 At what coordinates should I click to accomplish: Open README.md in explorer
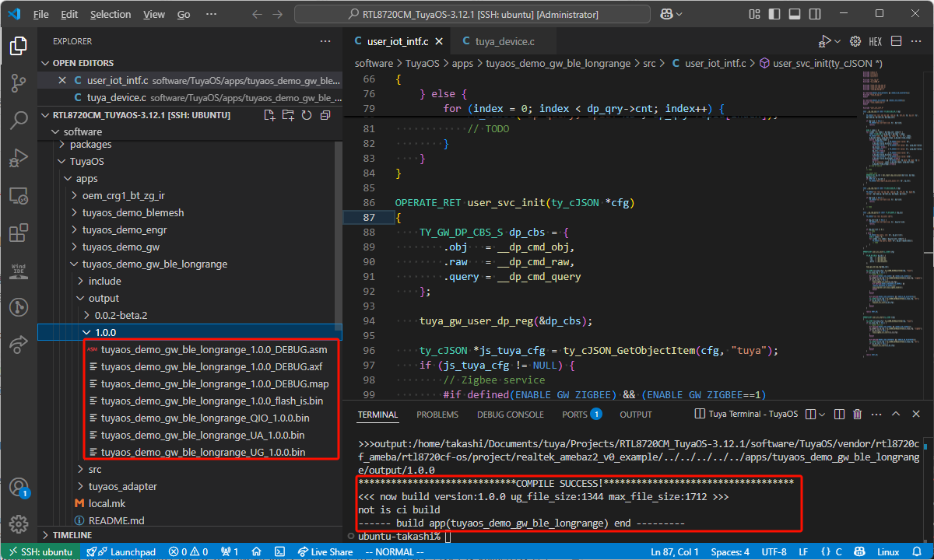(x=115, y=520)
